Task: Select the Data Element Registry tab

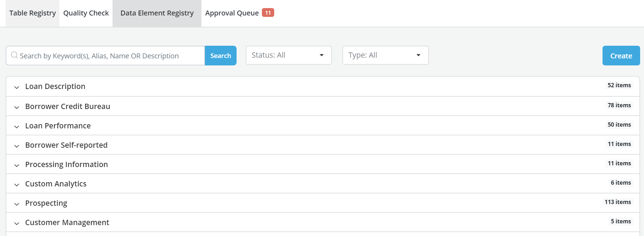Action: coord(157,13)
